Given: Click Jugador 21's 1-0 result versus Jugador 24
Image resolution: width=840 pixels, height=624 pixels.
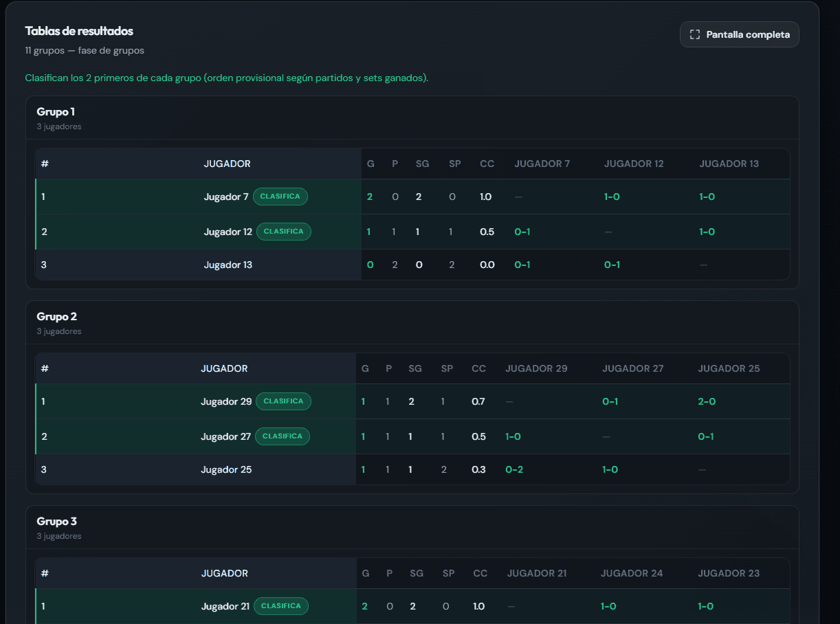Looking at the screenshot, I should click(x=608, y=606).
